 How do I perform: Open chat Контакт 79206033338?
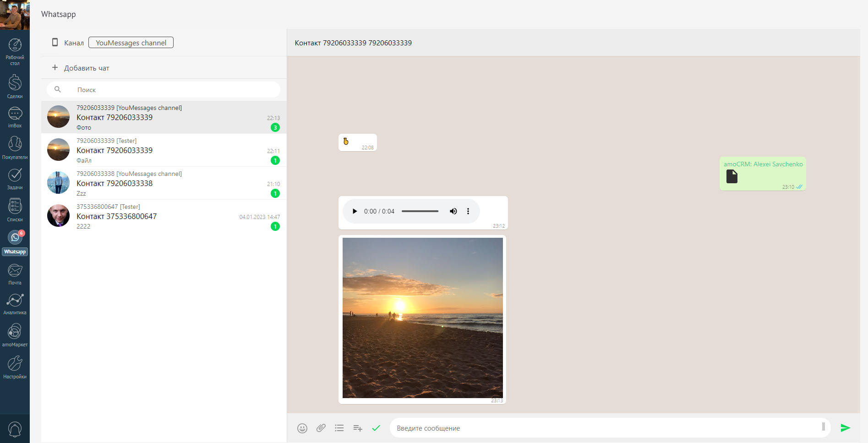coord(164,183)
